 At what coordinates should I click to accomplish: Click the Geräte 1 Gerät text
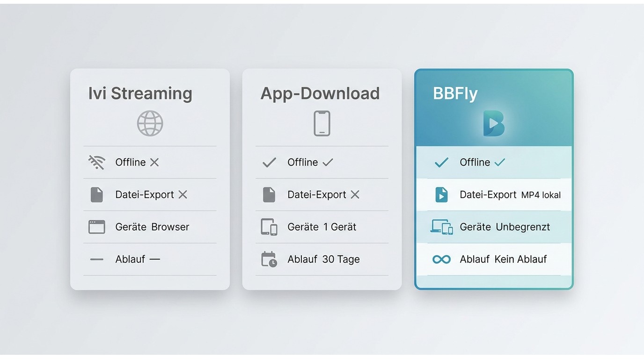point(322,227)
